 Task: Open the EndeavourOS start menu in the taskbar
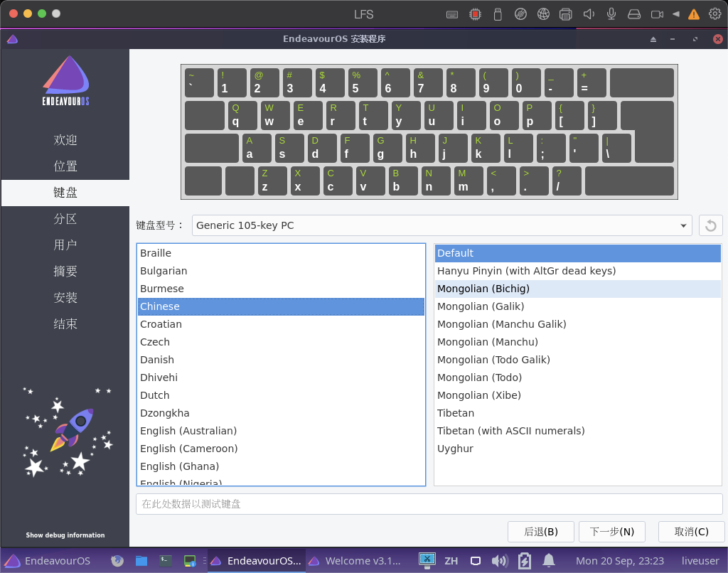[x=47, y=561]
